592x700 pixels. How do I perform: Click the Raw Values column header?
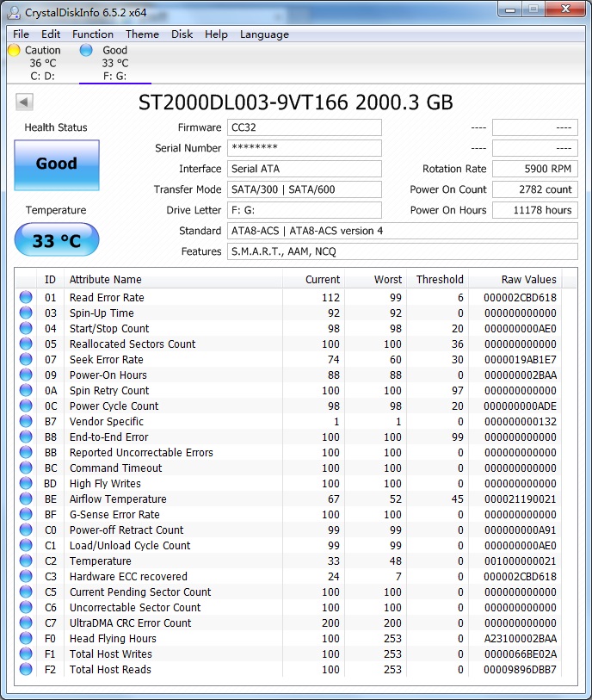coord(515,280)
